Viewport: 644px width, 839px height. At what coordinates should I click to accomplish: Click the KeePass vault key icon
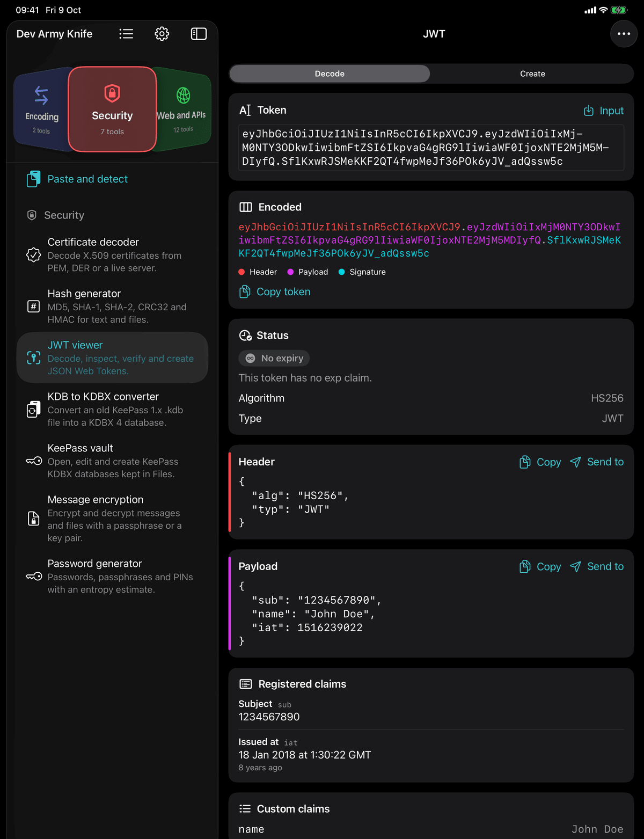[x=34, y=461]
